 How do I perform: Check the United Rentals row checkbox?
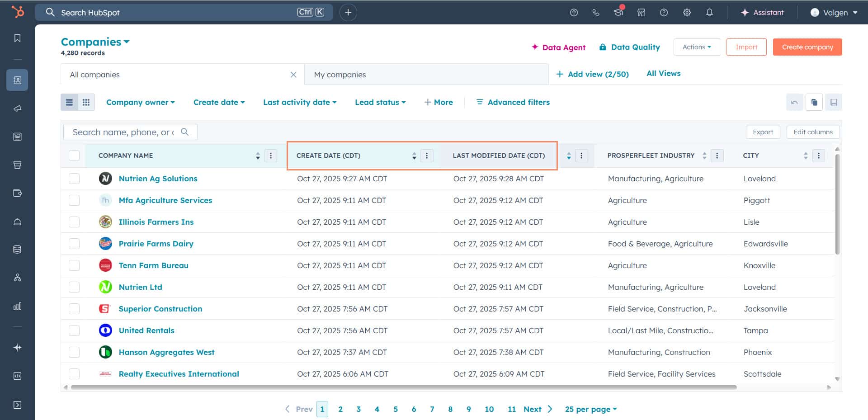pyautogui.click(x=74, y=330)
